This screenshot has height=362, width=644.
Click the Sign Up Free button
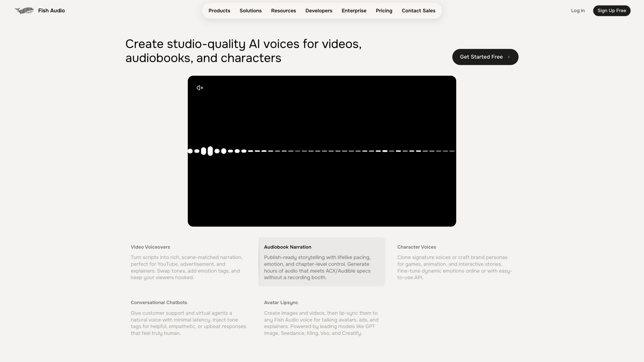coord(612,11)
